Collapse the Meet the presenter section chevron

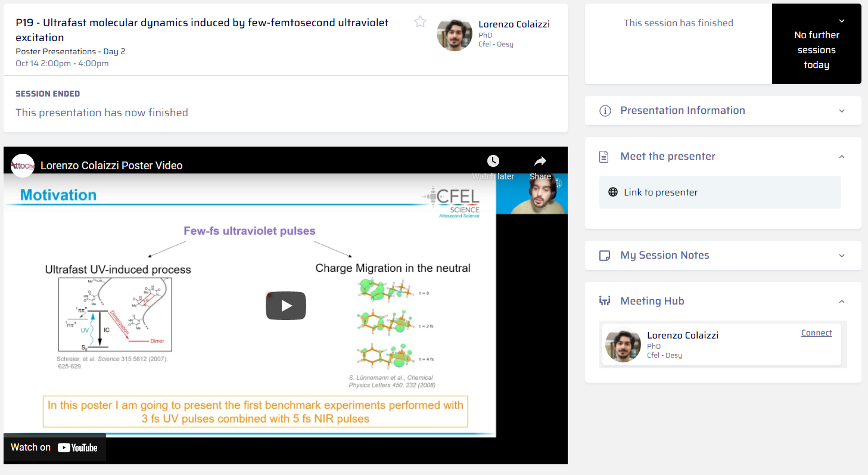point(842,157)
